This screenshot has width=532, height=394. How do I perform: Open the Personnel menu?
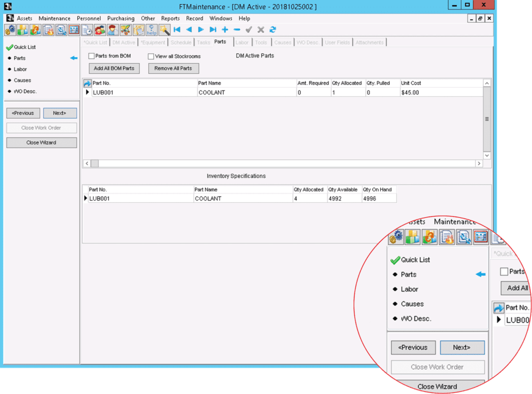[88, 18]
